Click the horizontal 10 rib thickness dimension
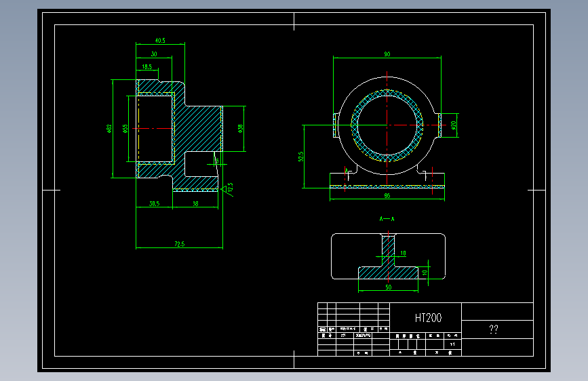Viewport: 588px width, 381px height. pyautogui.click(x=403, y=253)
